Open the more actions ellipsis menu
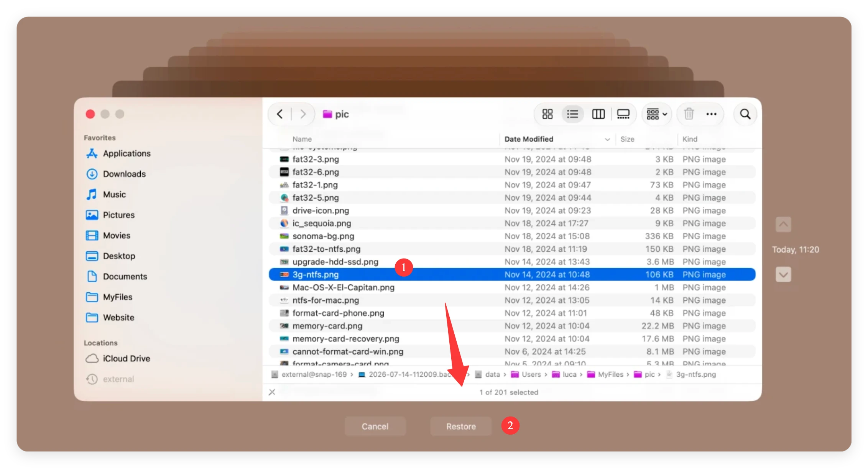The image size is (868, 468). [x=711, y=114]
